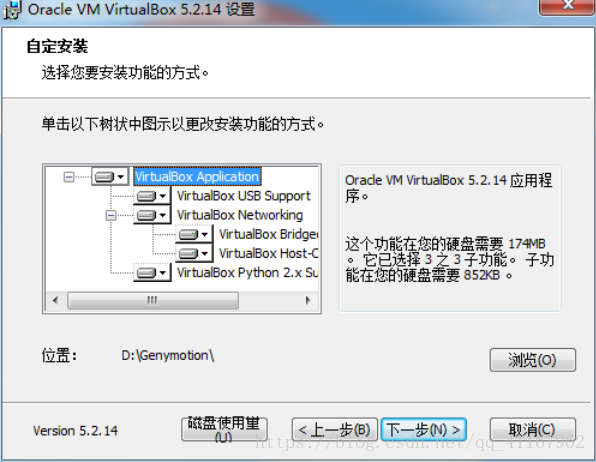Collapse the VirtualBox Application tree node
This screenshot has width=596, height=462.
69,177
